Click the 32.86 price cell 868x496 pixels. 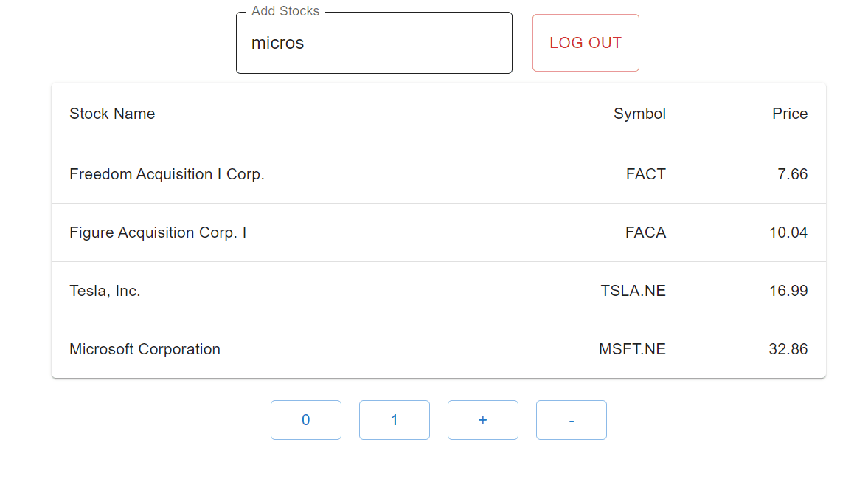click(x=788, y=349)
